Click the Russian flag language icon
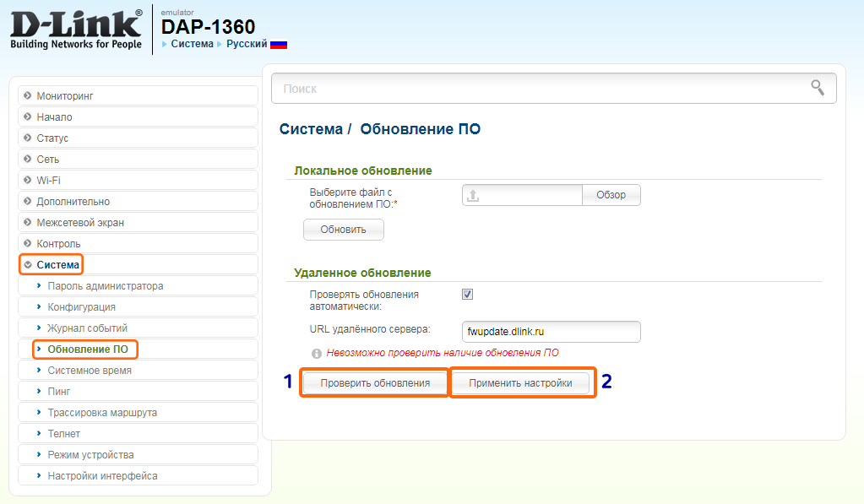Viewport: 864px width, 504px height. coord(279,44)
